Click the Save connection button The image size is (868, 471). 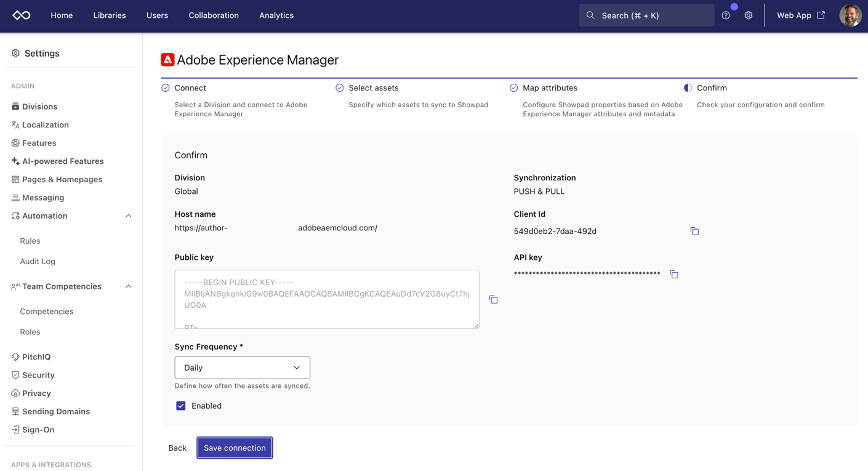point(235,448)
